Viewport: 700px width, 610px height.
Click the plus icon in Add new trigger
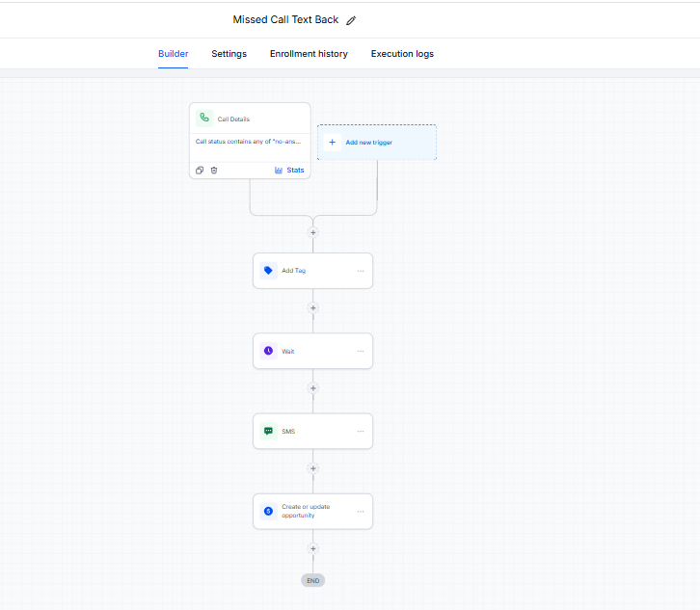332,143
